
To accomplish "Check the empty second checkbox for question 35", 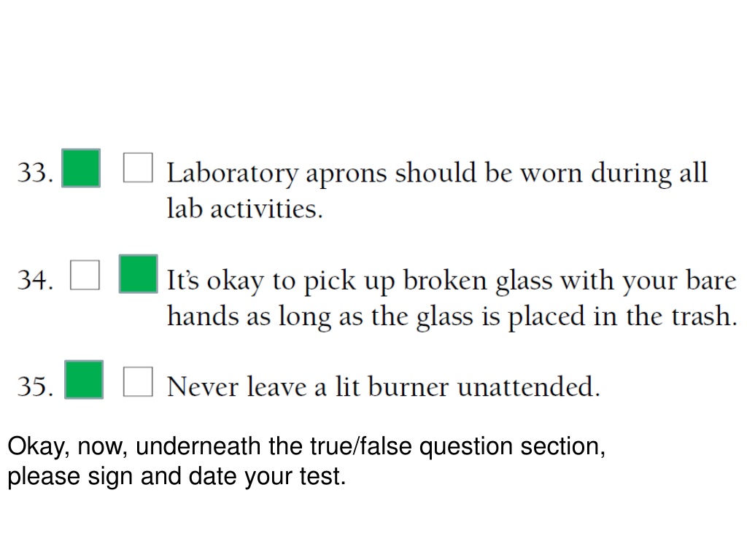I will point(138,381).
